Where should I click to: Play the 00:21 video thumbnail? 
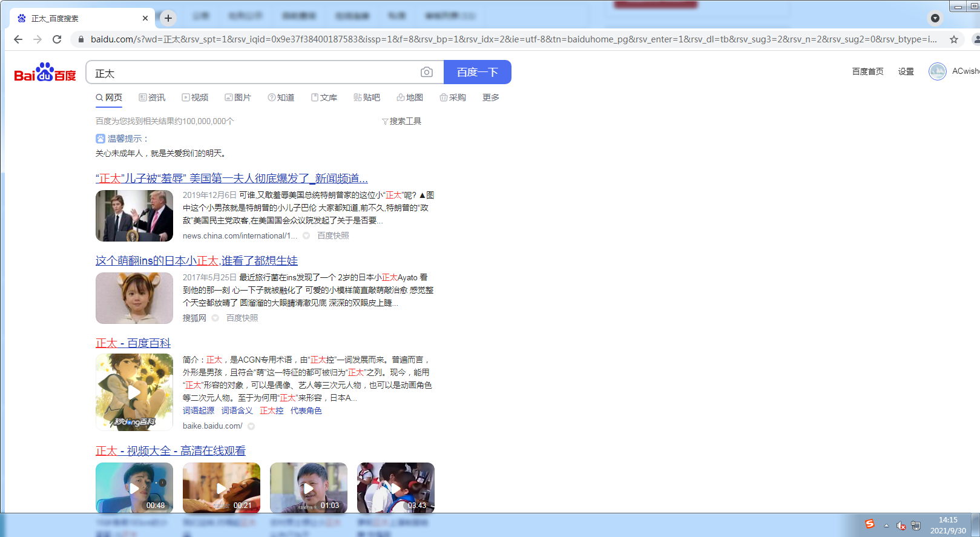(222, 488)
